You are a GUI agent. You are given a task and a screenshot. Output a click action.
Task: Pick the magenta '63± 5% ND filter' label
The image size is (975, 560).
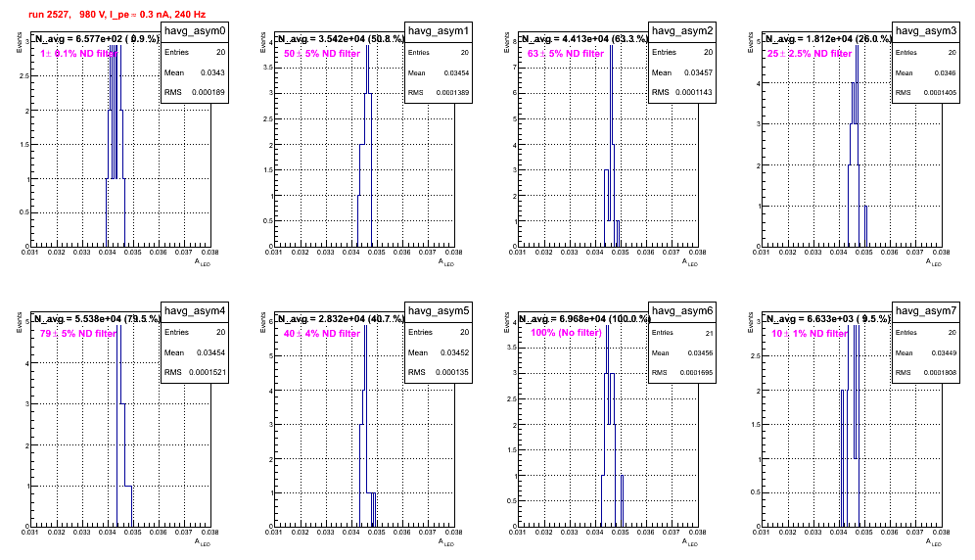[566, 54]
